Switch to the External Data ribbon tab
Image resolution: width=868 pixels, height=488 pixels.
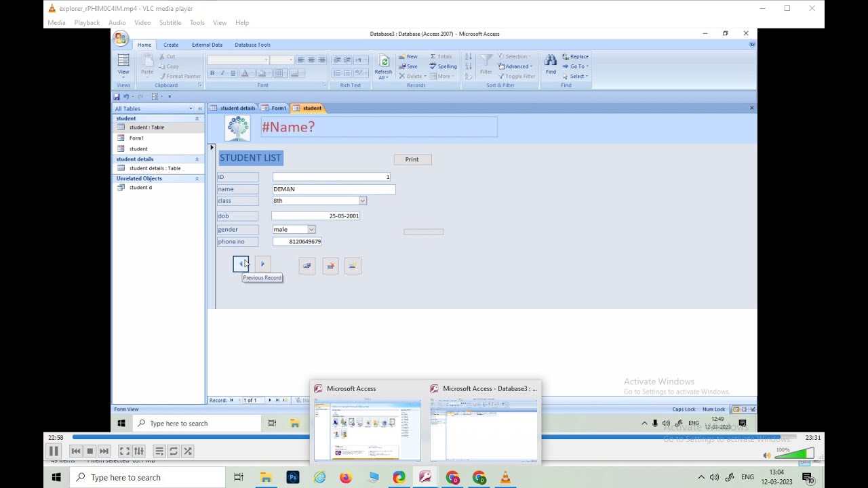click(207, 45)
